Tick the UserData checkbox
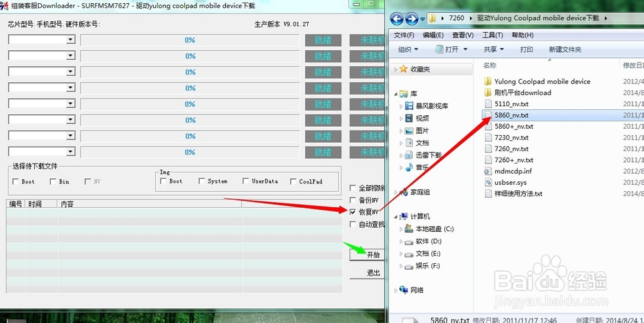The height and width of the screenshot is (323, 644). (x=245, y=181)
